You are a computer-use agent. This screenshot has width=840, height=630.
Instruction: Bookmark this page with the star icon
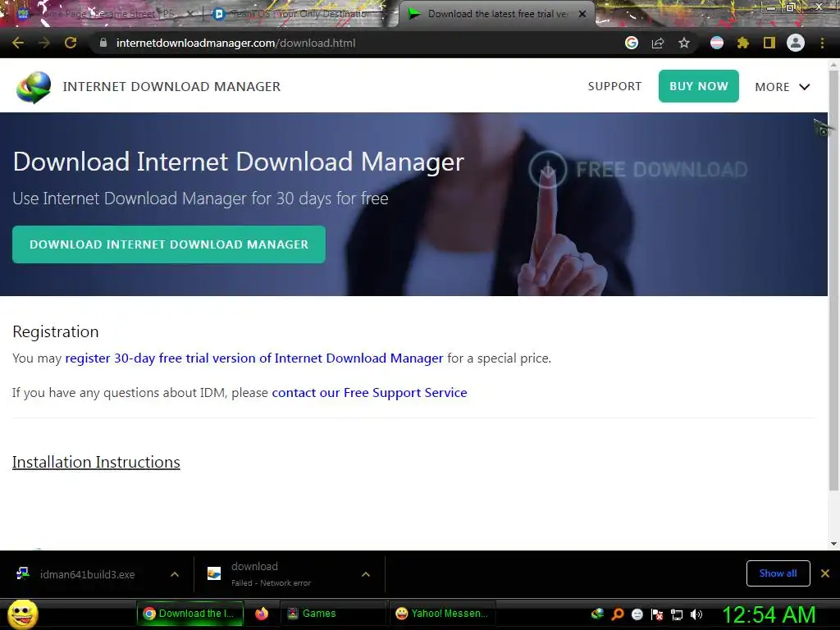(x=683, y=43)
